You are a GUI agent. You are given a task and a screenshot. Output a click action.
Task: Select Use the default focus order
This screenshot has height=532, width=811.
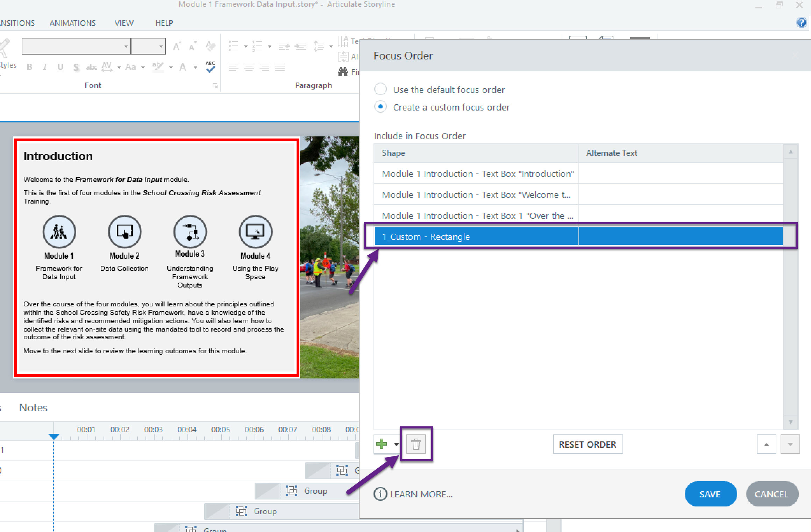pyautogui.click(x=380, y=89)
